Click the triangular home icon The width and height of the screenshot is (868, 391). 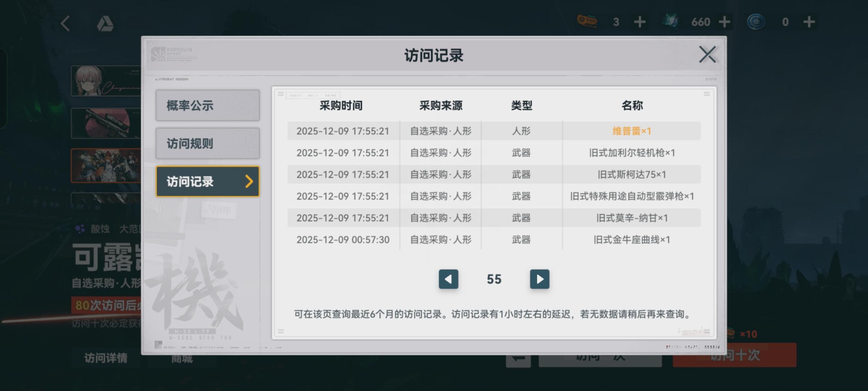tap(105, 24)
